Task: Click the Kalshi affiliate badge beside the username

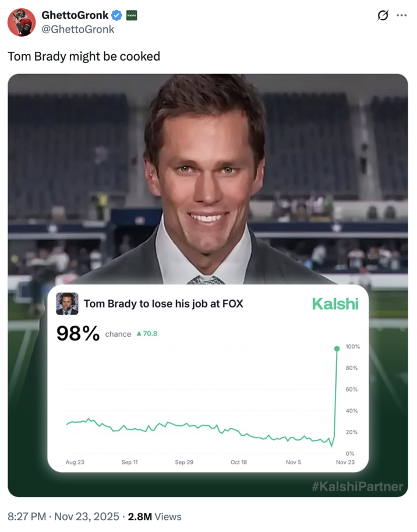Action: tap(132, 15)
